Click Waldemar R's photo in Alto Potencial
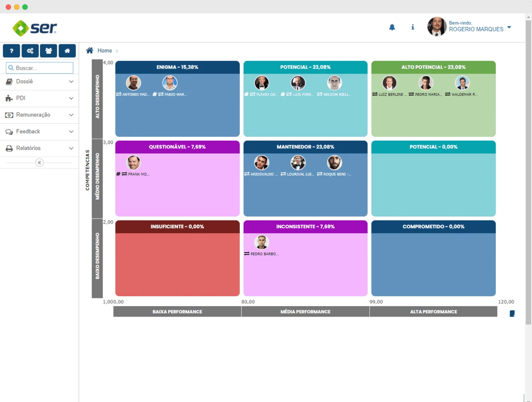 click(x=462, y=83)
